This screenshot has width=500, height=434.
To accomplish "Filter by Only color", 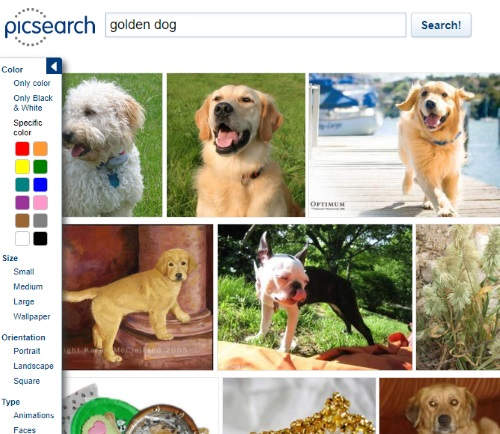I will tap(32, 83).
